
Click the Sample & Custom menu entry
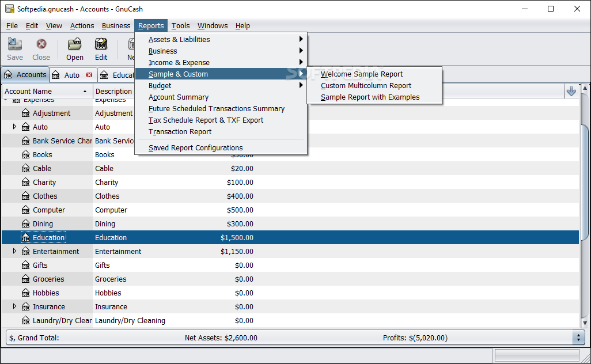(221, 74)
